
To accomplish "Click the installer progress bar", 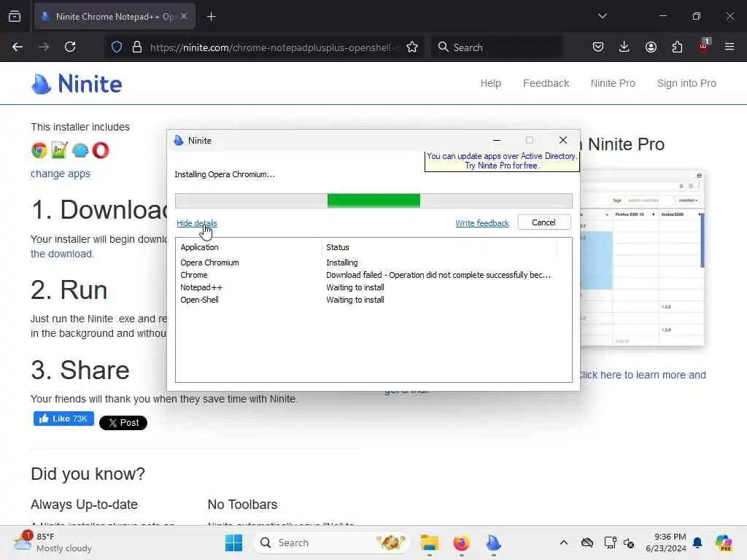I will click(373, 201).
